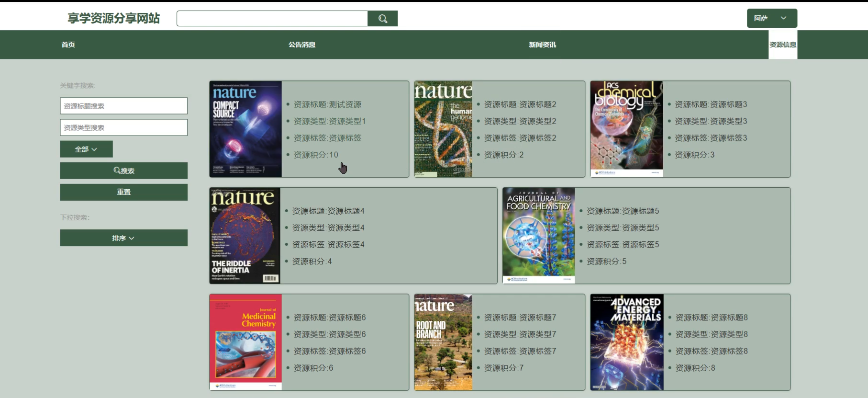The height and width of the screenshot is (398, 868).
Task: Expand the 排序 sort dropdown
Action: pos(123,238)
